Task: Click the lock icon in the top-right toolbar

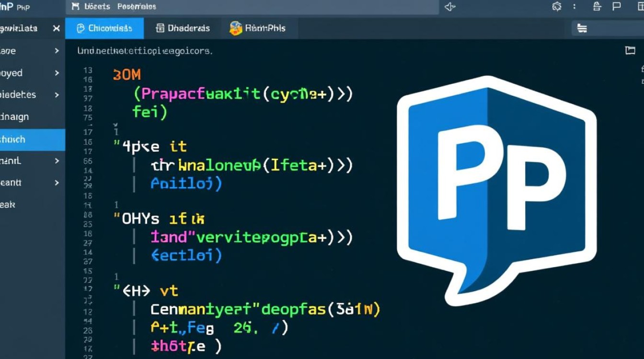Action: point(597,7)
